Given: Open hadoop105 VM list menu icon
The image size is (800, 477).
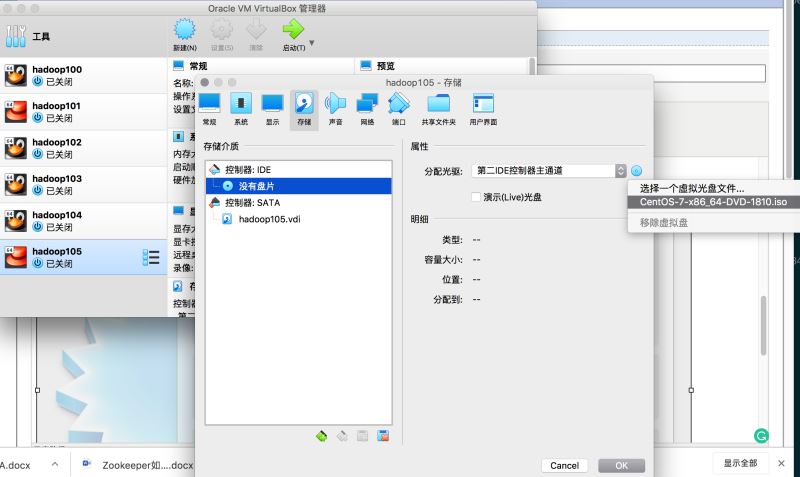Looking at the screenshot, I should click(152, 257).
